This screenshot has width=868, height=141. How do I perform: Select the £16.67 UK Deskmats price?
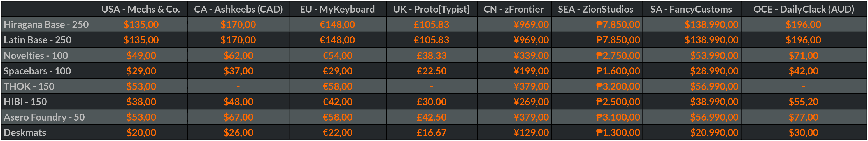pyautogui.click(x=431, y=133)
